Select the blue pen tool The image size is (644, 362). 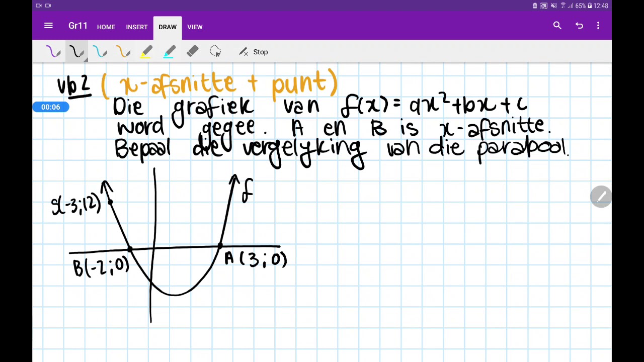tap(100, 52)
